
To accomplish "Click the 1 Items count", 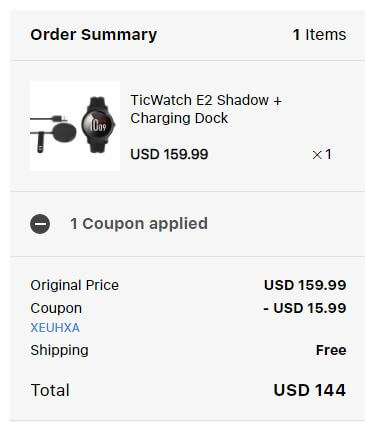I will click(319, 35).
